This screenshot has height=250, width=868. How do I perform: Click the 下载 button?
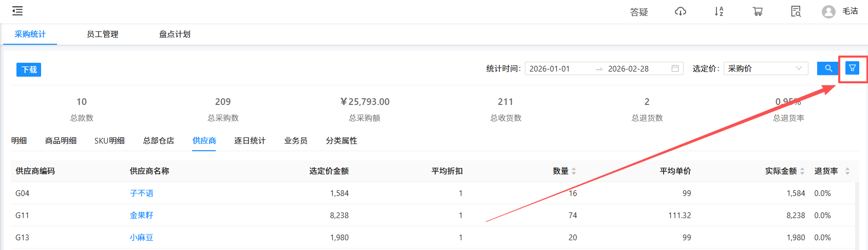click(x=29, y=69)
